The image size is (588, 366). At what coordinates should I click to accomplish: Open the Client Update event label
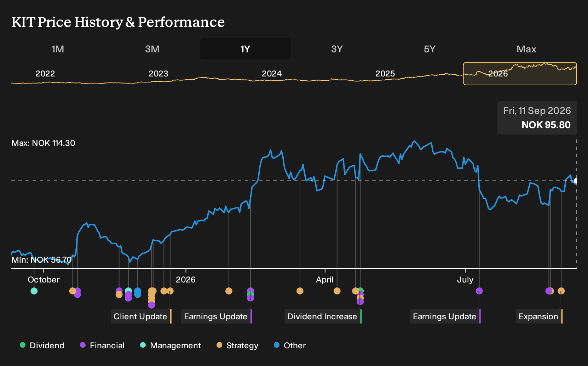141,316
